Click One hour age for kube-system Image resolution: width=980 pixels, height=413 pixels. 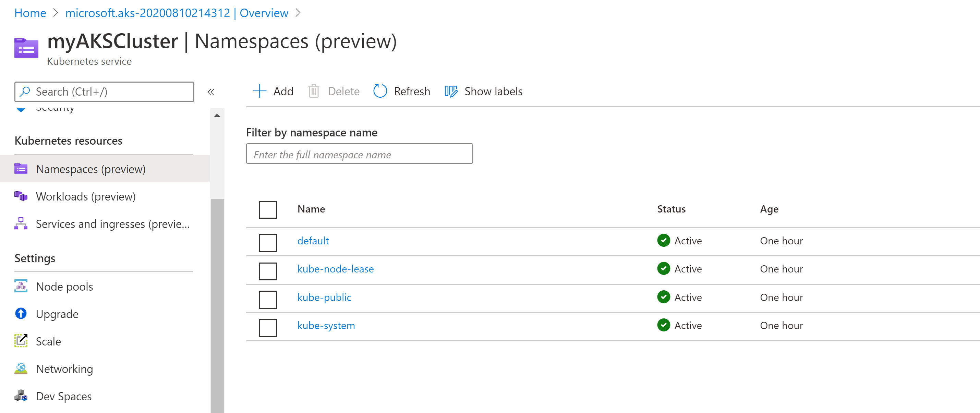[x=782, y=325]
